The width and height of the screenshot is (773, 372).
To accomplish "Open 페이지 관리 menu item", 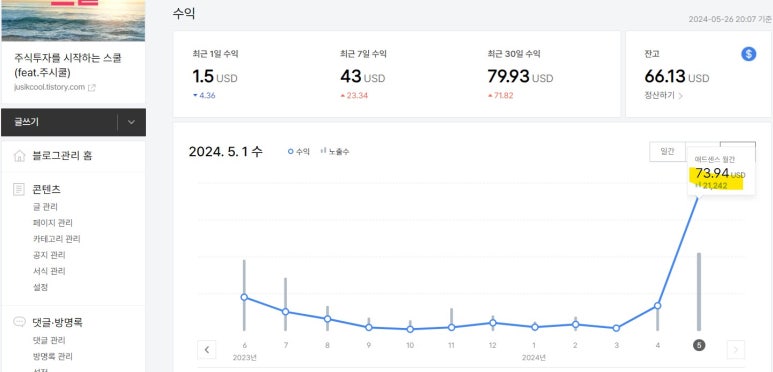I will 52,223.
